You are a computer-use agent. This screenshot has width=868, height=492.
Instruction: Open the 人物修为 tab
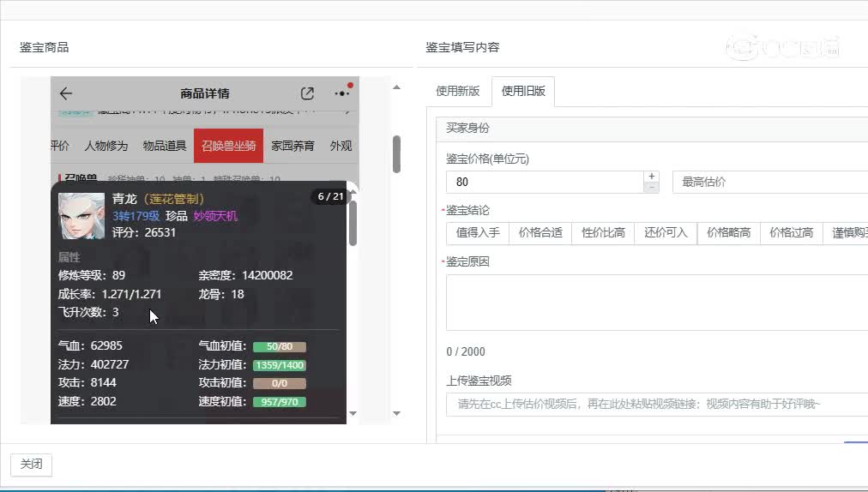click(x=106, y=146)
